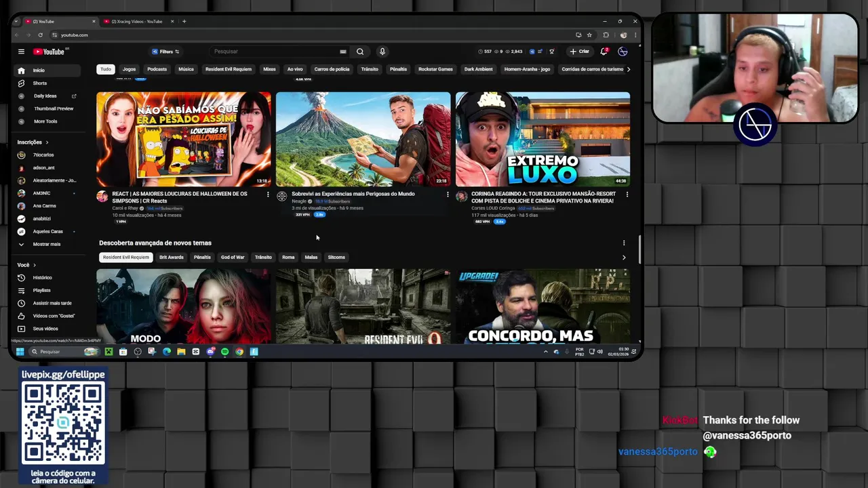868x488 pixels.
Task: Open the volcano Sobrevivi video thumbnail
Action: pos(363,139)
